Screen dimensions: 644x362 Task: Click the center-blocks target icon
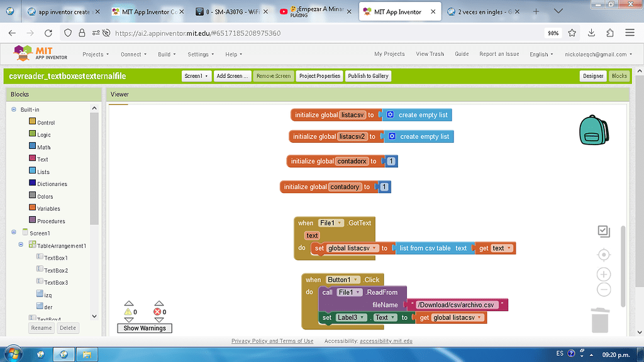[x=603, y=255]
